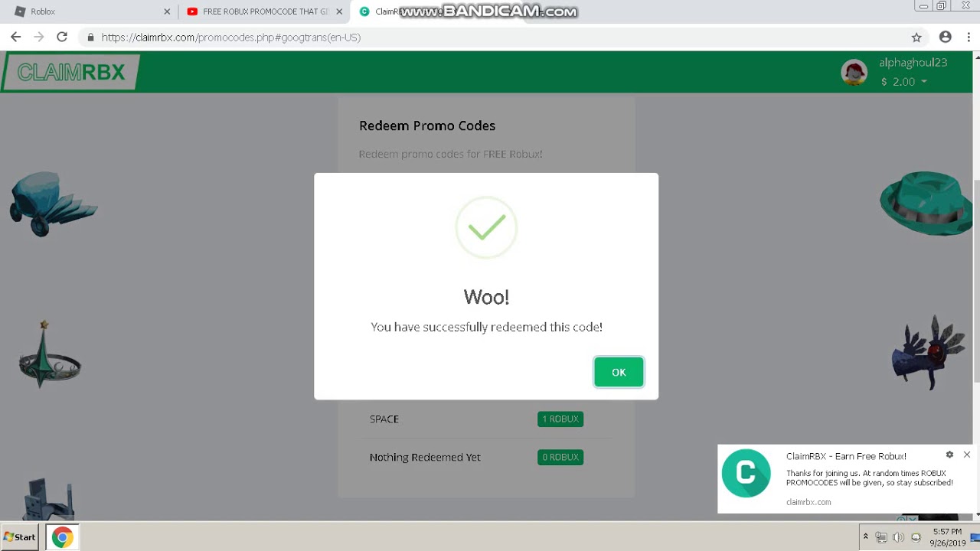Click the network tray icon
The width and height of the screenshot is (980, 551).
tap(881, 537)
